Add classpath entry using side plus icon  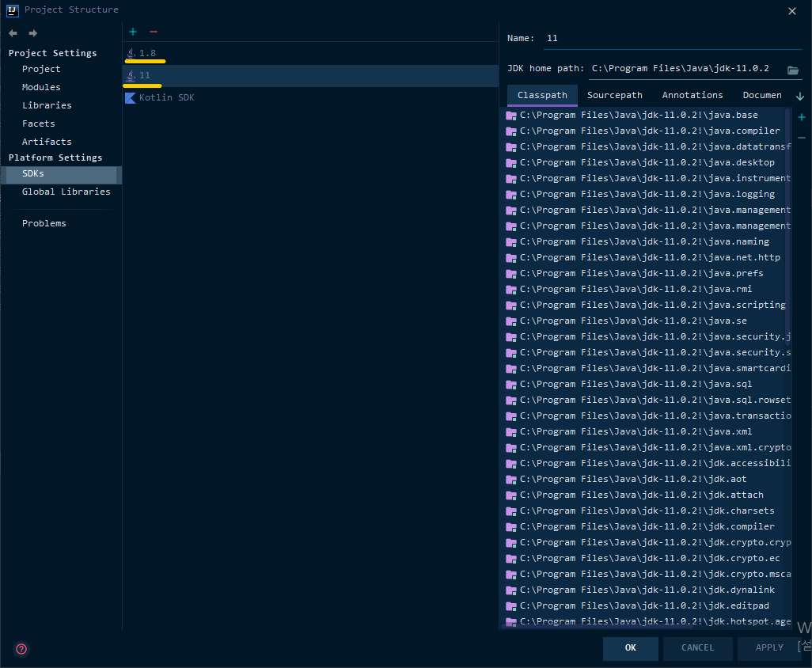tap(801, 117)
